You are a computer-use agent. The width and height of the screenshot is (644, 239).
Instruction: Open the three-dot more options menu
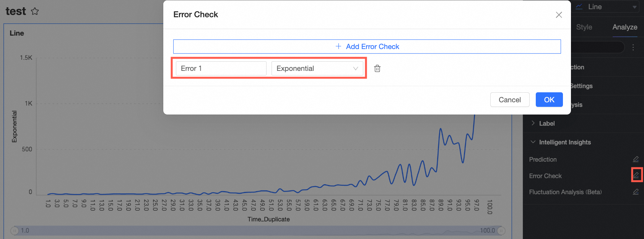633,47
